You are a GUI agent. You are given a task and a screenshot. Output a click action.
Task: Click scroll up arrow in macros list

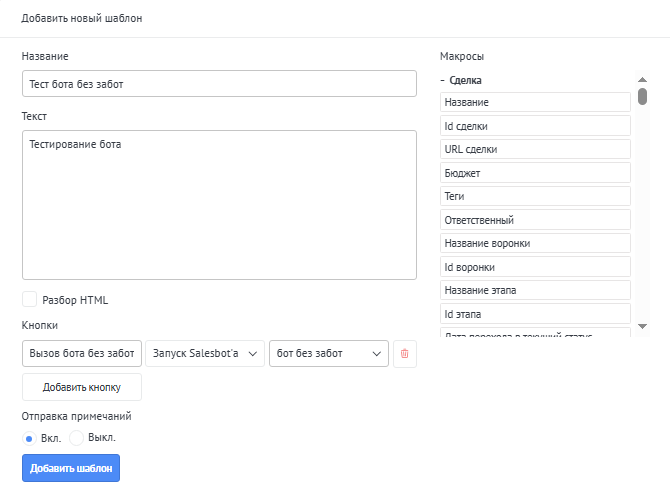642,79
